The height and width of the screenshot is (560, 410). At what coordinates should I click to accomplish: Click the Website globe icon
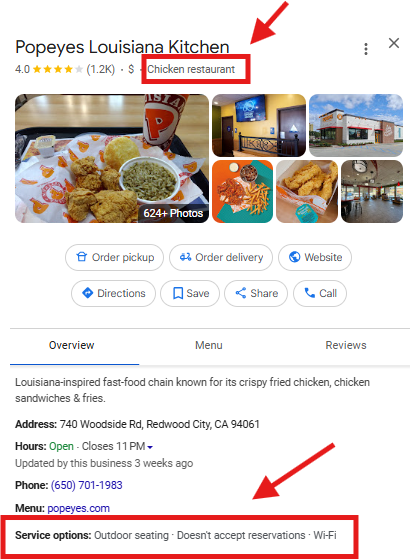294,257
